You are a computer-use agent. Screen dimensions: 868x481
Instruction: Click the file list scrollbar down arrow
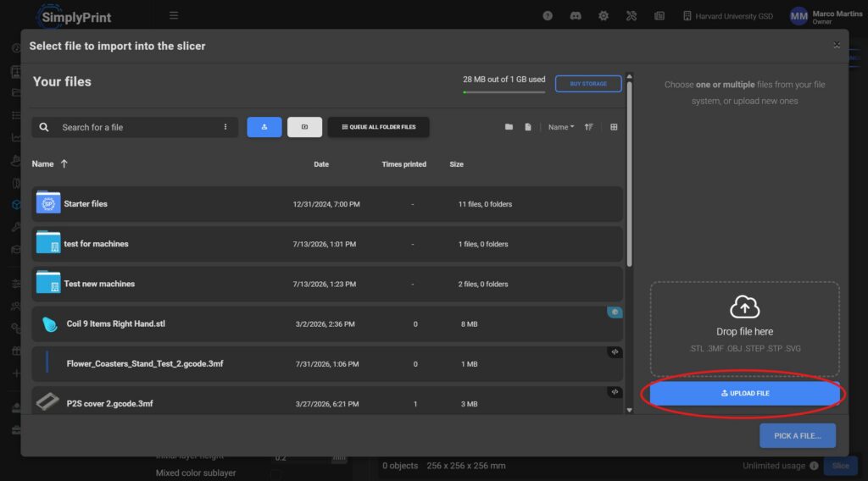click(630, 410)
